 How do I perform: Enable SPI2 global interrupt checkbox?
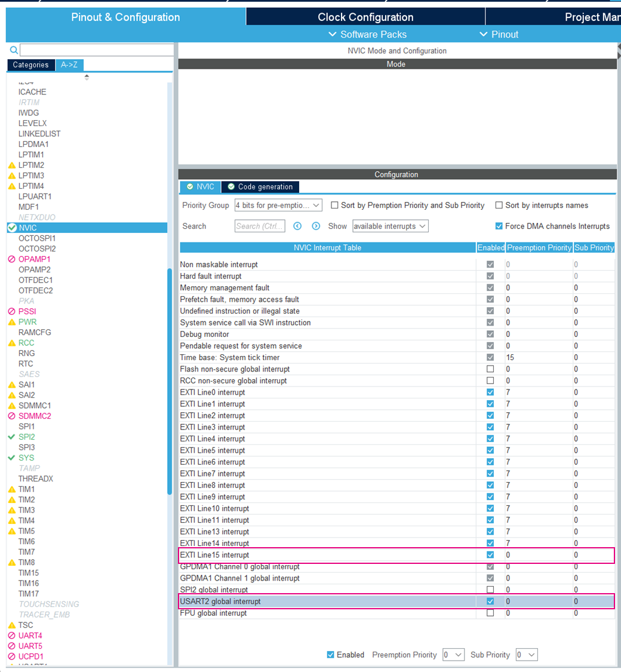click(490, 590)
